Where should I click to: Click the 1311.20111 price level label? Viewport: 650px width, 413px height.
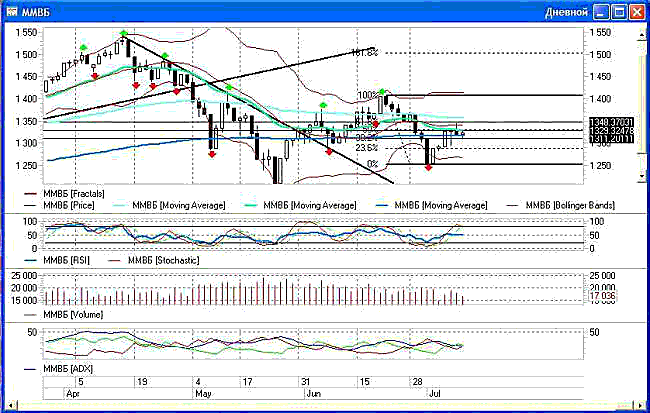tap(611, 138)
